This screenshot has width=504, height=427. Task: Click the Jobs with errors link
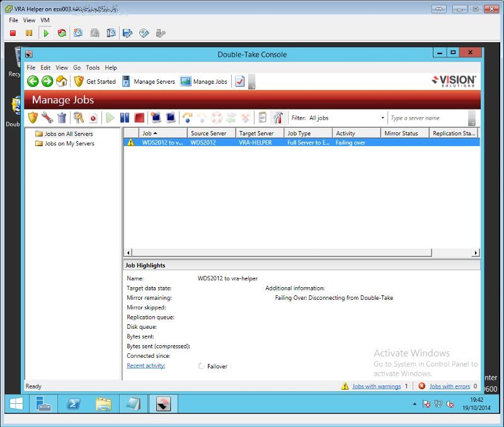pyautogui.click(x=450, y=386)
